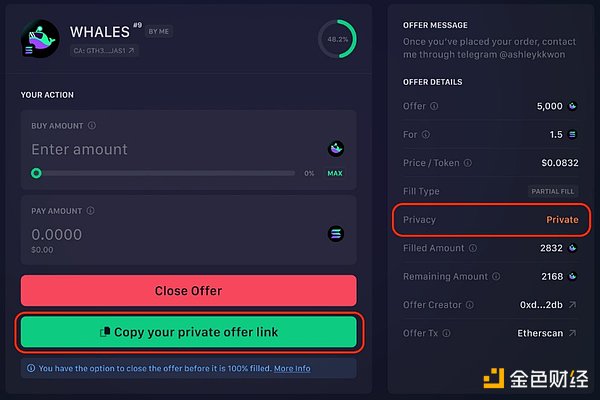Click the buy amount slider handle
The image size is (600, 400).
36,173
